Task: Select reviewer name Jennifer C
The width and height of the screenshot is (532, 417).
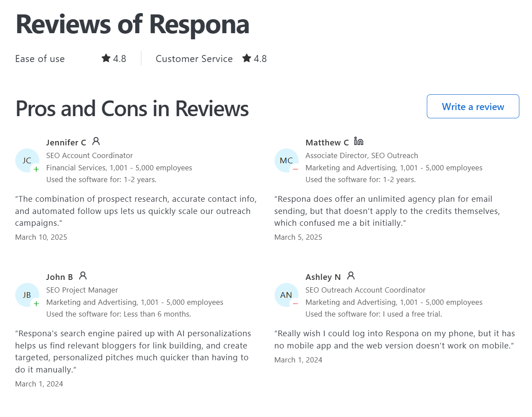Action: coord(66,142)
